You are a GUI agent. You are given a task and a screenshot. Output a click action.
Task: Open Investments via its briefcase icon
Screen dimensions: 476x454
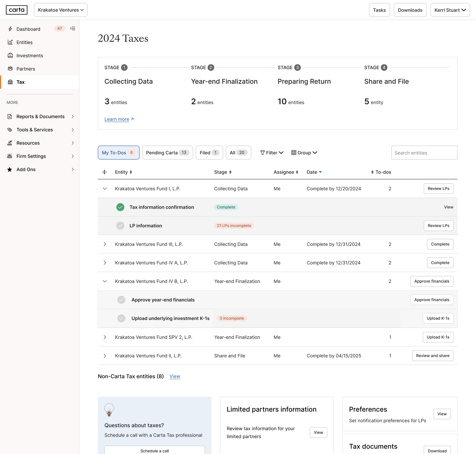click(10, 55)
